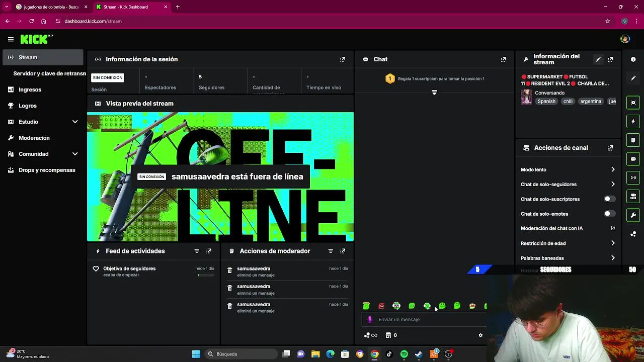This screenshot has height=362, width=644.
Task: Click Objetivo de seguidores progress bar
Action: click(206, 275)
